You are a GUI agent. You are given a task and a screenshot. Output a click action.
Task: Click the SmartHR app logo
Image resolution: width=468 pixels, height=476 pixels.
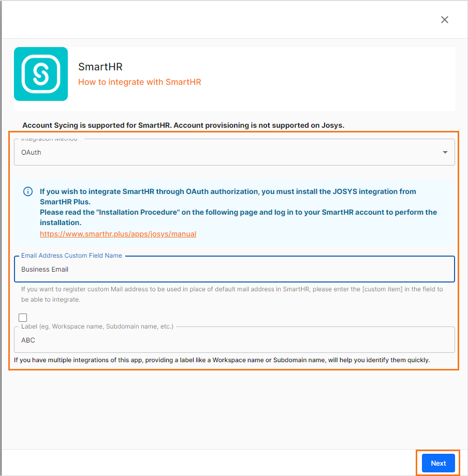coord(41,74)
